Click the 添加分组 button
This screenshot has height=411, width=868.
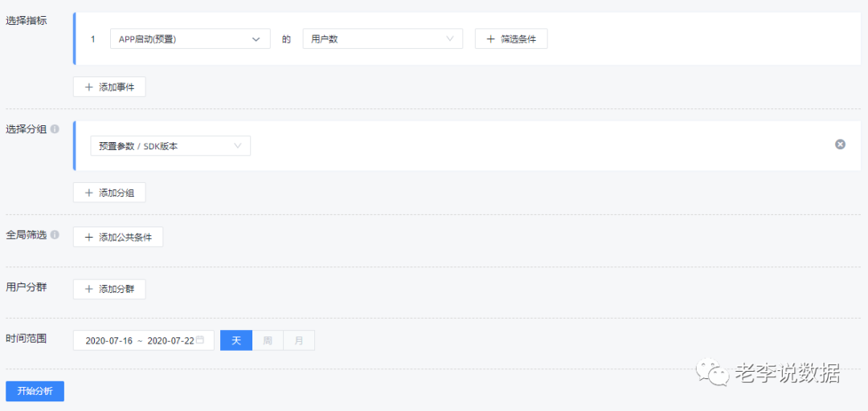[x=109, y=193]
